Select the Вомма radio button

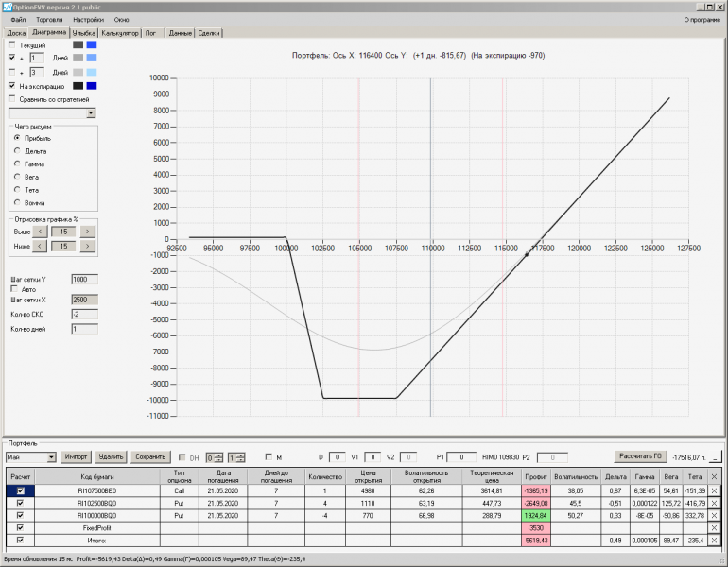17,203
